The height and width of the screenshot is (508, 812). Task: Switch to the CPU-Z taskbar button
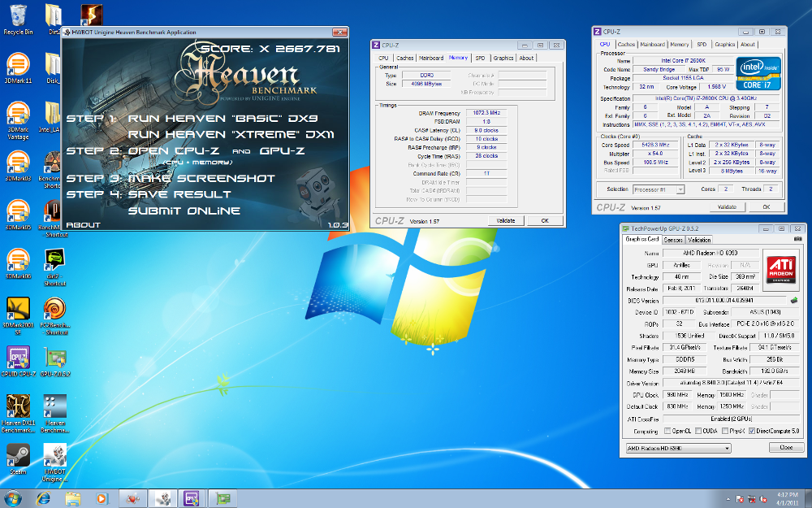coord(192,499)
